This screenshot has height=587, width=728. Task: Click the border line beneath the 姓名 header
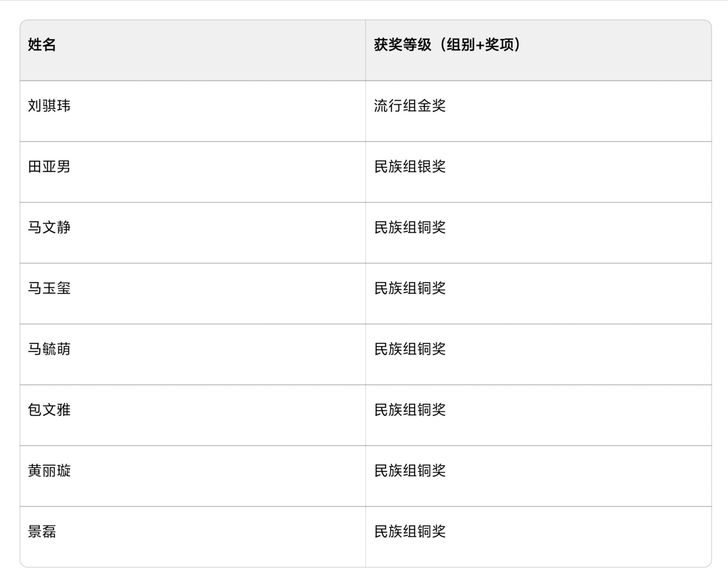pos(192,81)
